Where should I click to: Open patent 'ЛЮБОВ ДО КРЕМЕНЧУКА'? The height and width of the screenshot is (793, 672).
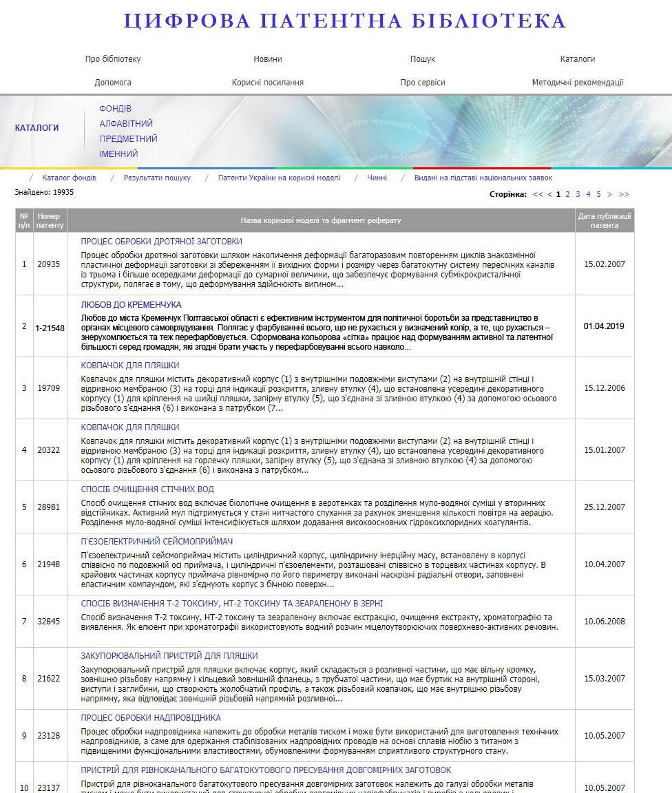click(131, 304)
